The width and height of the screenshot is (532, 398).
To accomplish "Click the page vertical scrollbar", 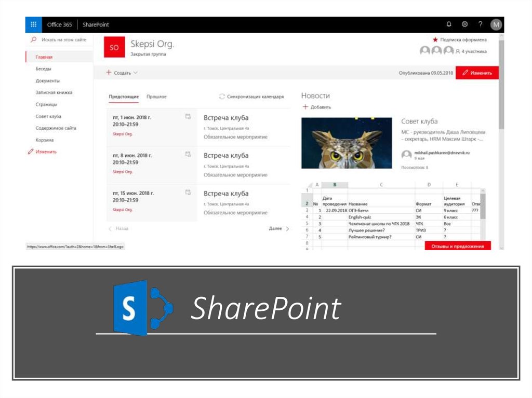I will coord(501,104).
